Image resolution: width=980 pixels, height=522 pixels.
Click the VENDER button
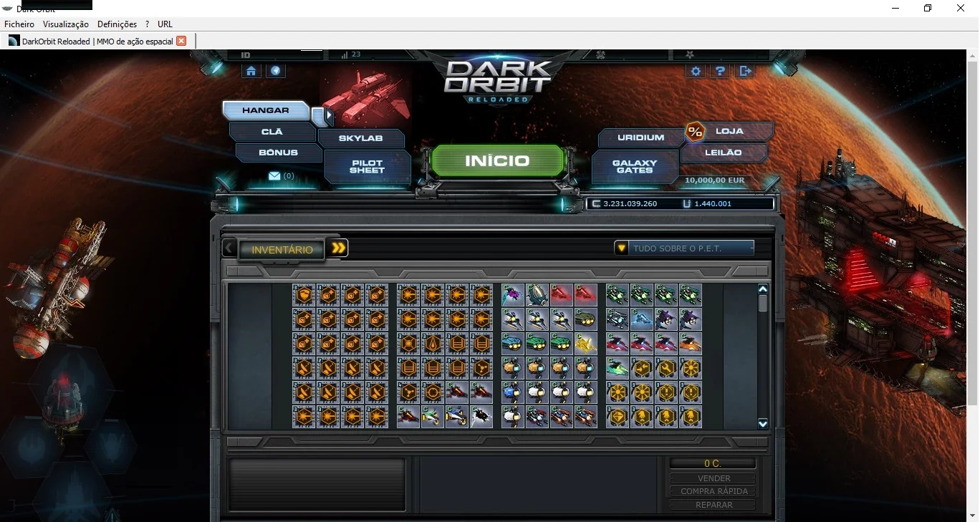[714, 478]
